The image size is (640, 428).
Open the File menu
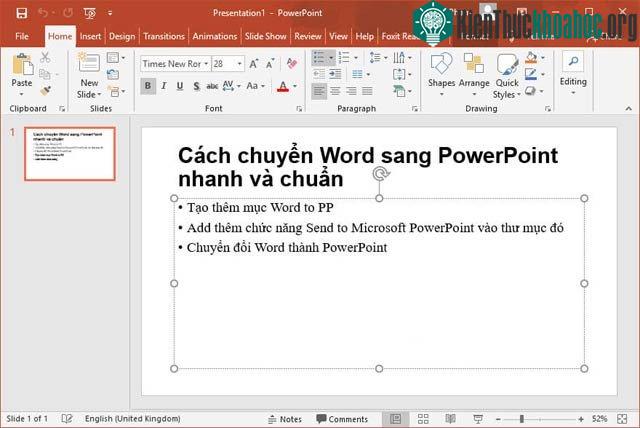22,36
